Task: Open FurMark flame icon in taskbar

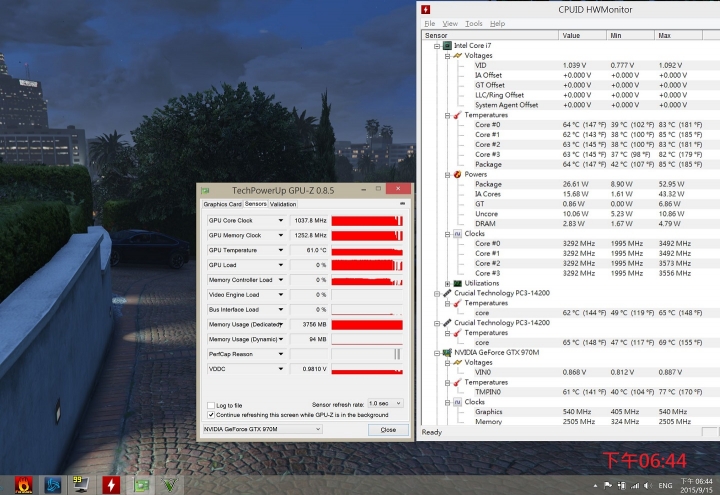Action: coord(23,485)
